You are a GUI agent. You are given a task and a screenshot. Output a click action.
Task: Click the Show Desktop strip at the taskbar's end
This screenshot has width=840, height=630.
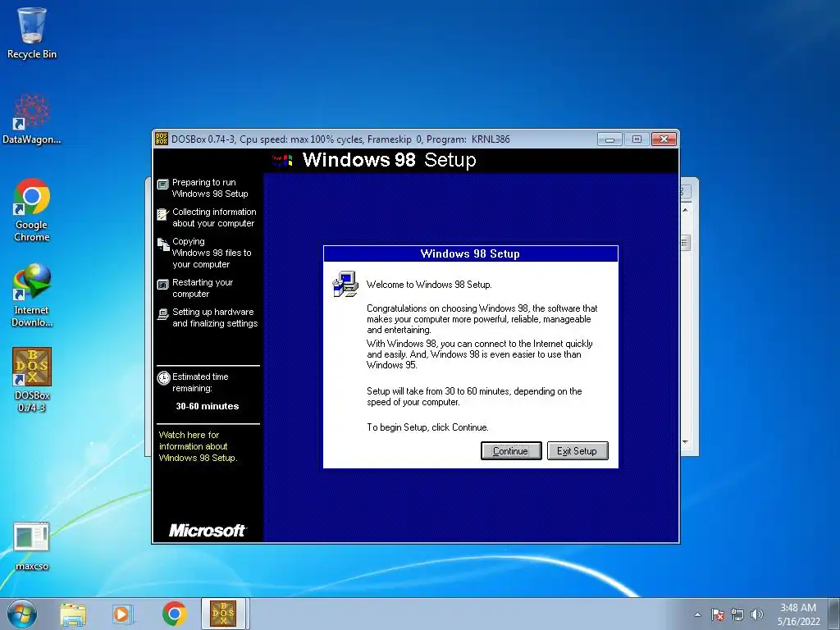coord(835,614)
